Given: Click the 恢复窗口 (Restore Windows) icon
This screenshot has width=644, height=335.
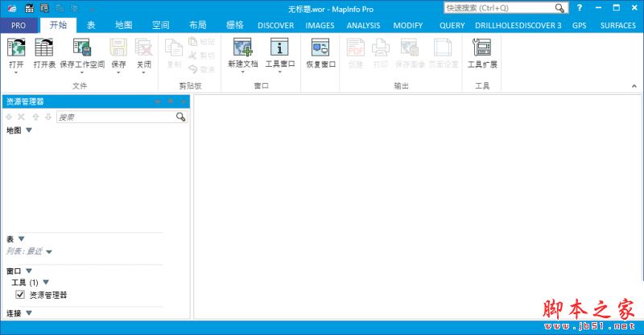Looking at the screenshot, I should pyautogui.click(x=320, y=48).
